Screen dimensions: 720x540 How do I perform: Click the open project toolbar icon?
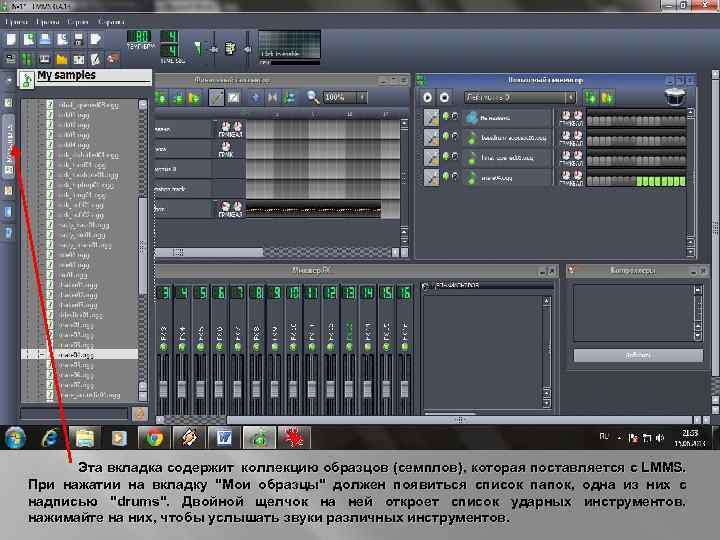pos(45,39)
